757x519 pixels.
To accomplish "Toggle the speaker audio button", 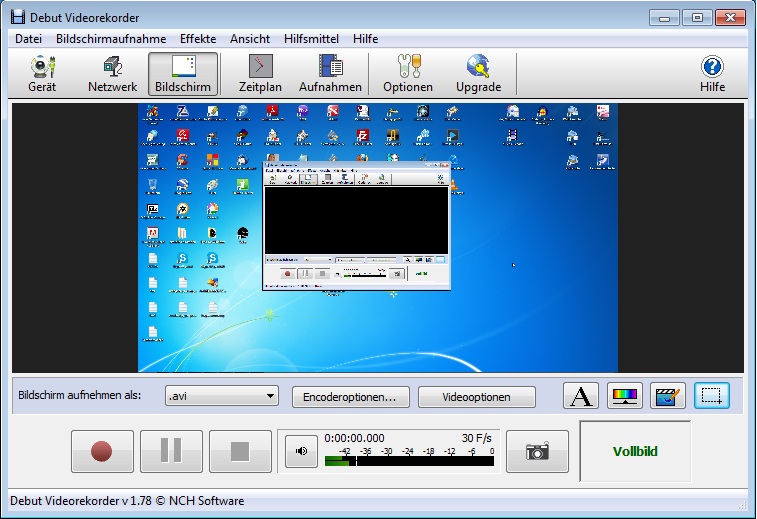I will coord(301,451).
